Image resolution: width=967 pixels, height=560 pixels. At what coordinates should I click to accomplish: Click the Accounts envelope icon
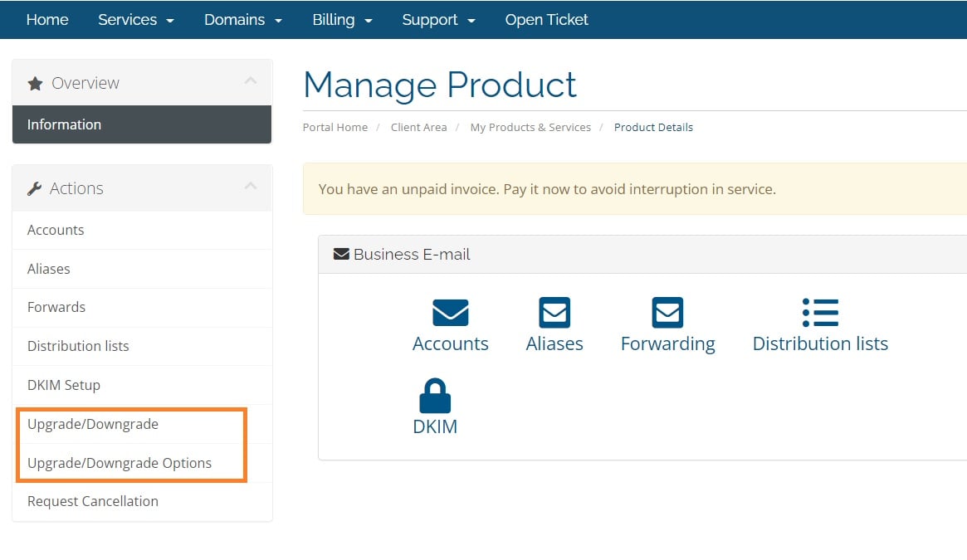(450, 313)
